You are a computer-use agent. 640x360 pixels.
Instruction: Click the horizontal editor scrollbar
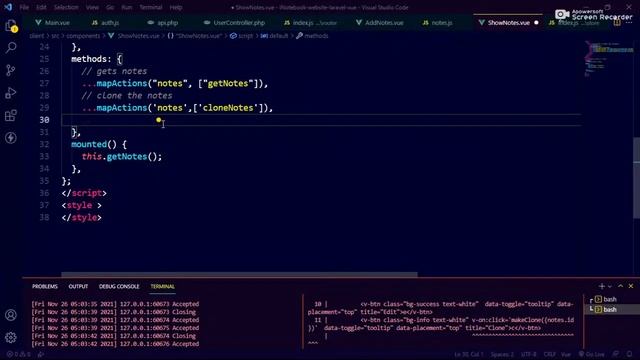pos(239,275)
